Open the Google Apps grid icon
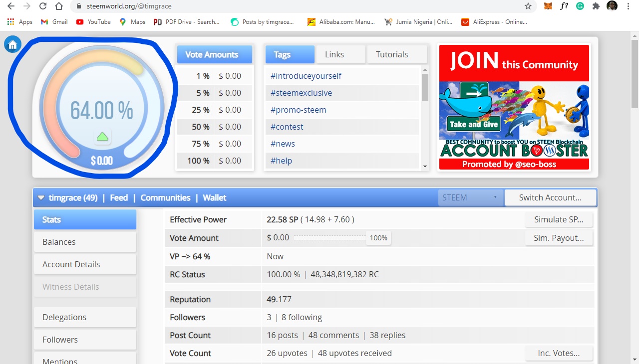Viewport: 639px width, 364px height. tap(9, 21)
